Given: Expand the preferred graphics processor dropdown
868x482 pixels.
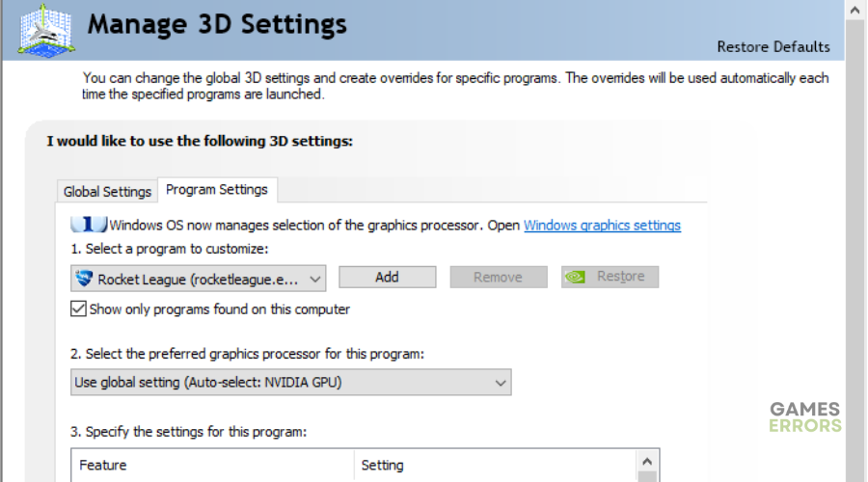Looking at the screenshot, I should (291, 383).
